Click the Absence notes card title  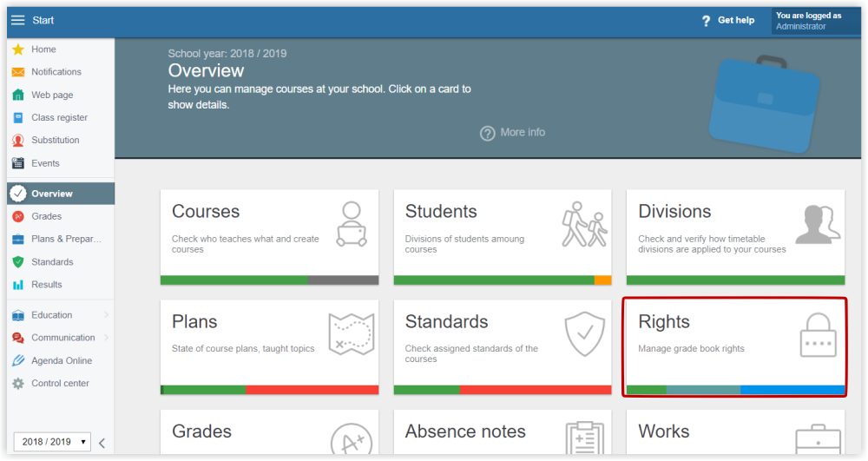pos(465,431)
